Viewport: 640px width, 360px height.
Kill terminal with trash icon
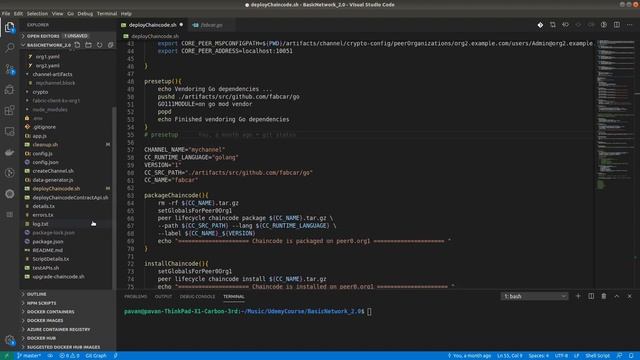pos(604,296)
